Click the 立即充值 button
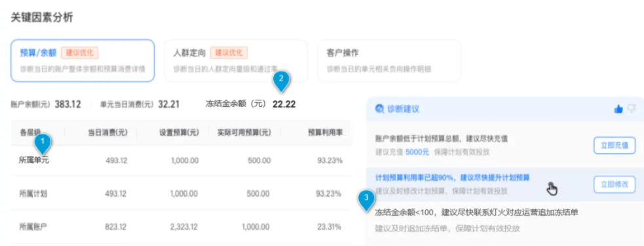644x246 pixels. click(x=615, y=146)
